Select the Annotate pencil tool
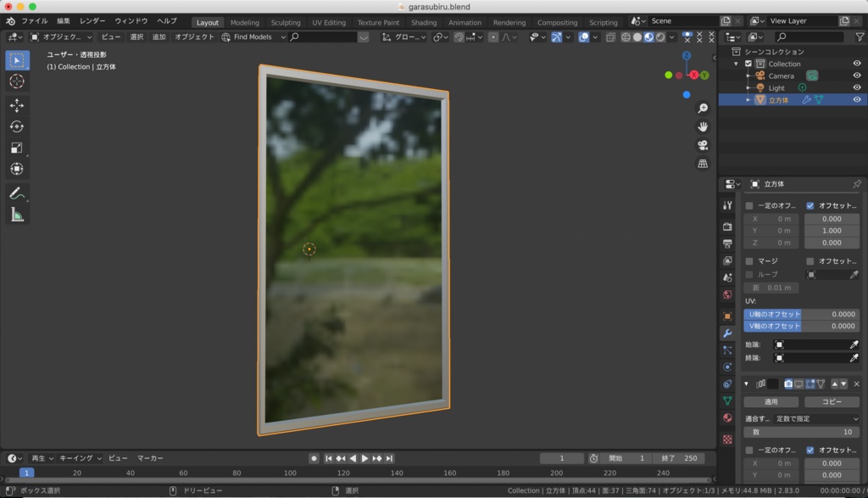 (x=17, y=193)
